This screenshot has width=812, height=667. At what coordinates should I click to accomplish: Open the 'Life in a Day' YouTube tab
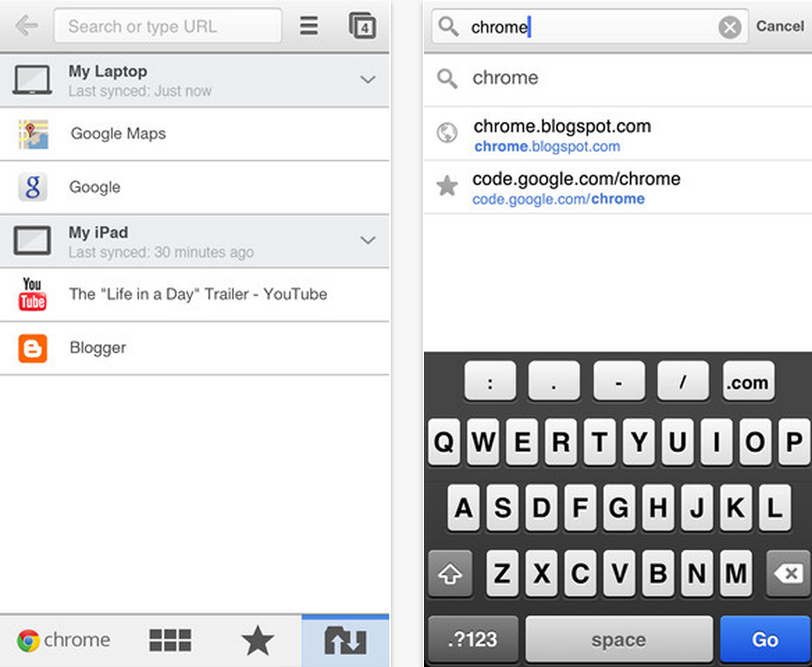[195, 295]
